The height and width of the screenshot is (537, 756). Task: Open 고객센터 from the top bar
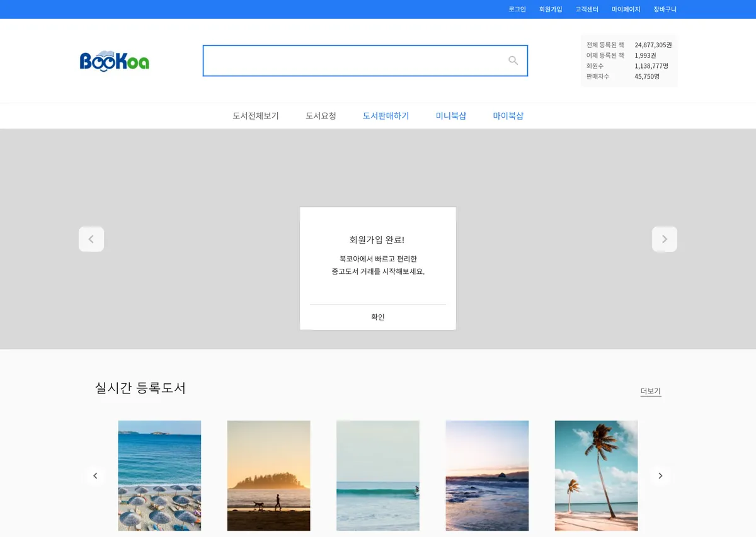pyautogui.click(x=587, y=9)
